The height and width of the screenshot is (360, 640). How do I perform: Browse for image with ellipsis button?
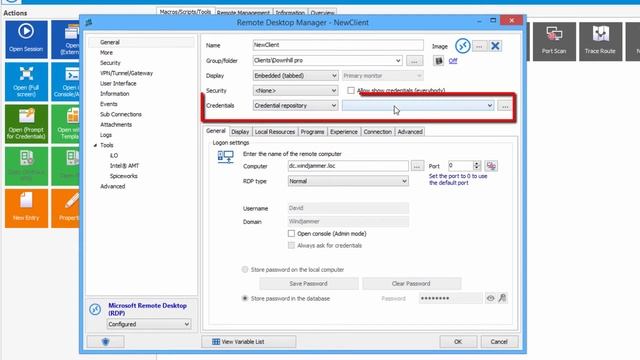click(479, 46)
